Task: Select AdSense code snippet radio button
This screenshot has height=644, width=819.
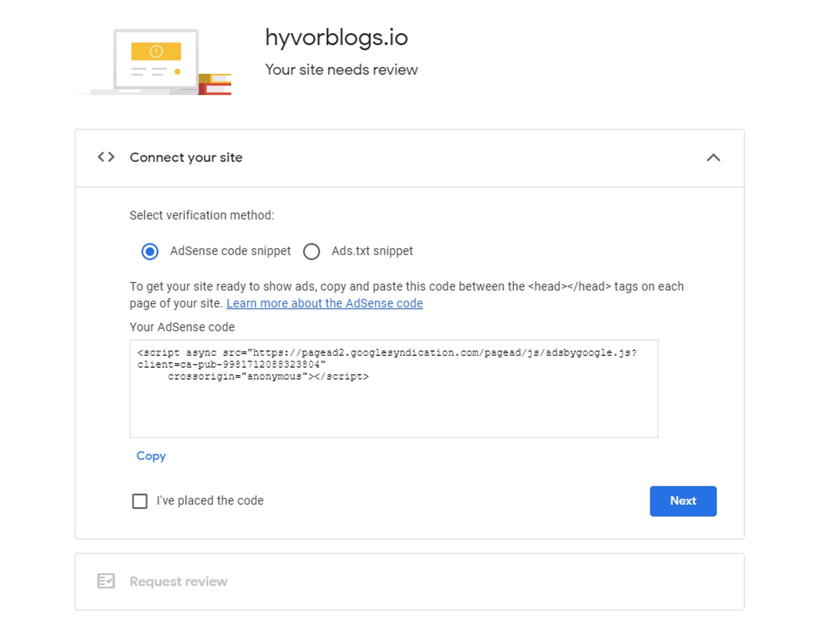Action: click(150, 251)
